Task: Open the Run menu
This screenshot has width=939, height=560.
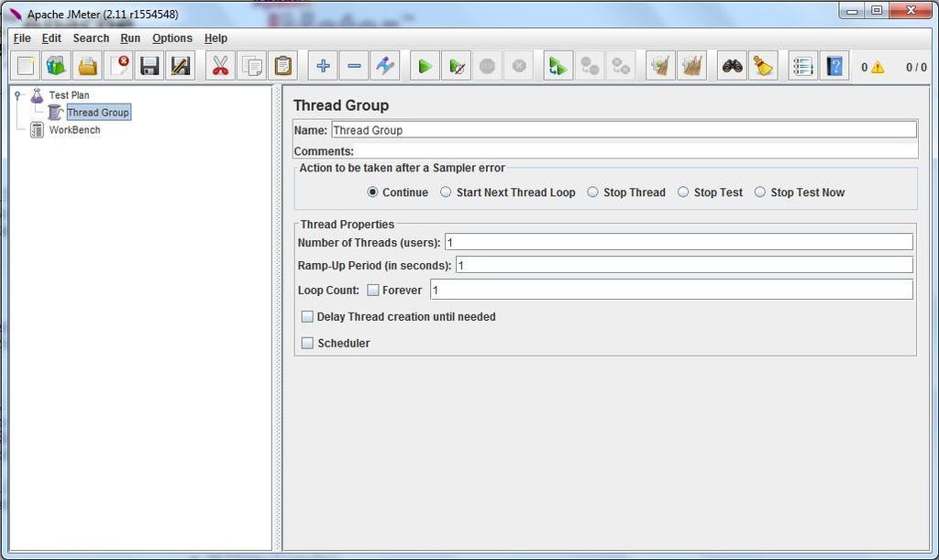Action: 130,38
